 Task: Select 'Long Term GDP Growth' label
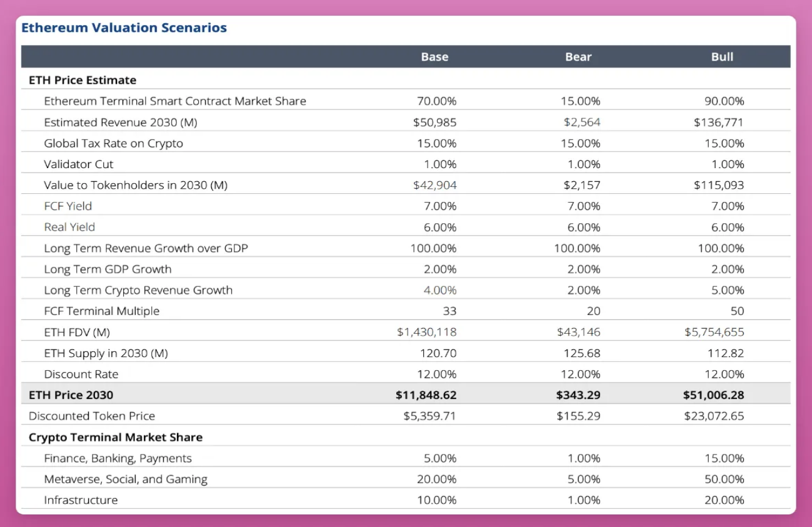coord(108,269)
